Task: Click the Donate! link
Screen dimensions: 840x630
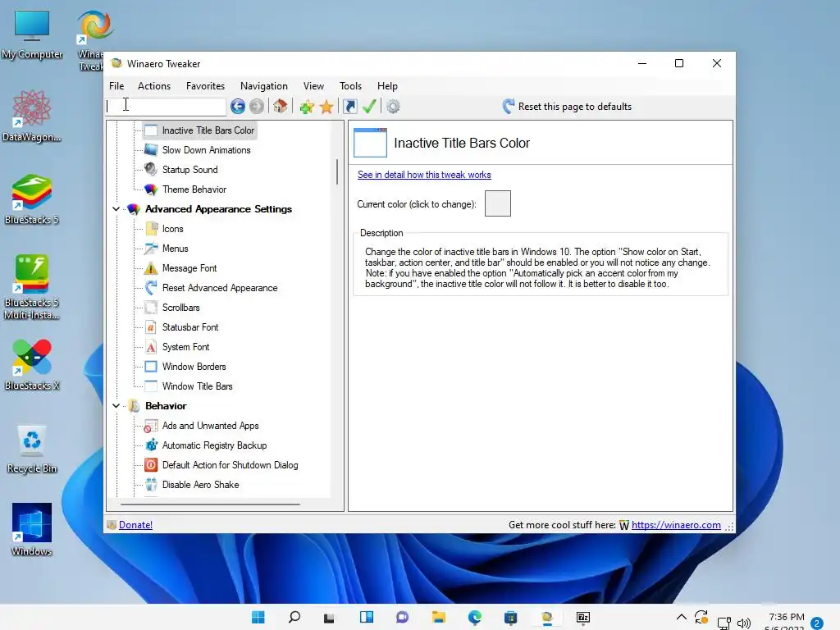Action: pyautogui.click(x=135, y=525)
